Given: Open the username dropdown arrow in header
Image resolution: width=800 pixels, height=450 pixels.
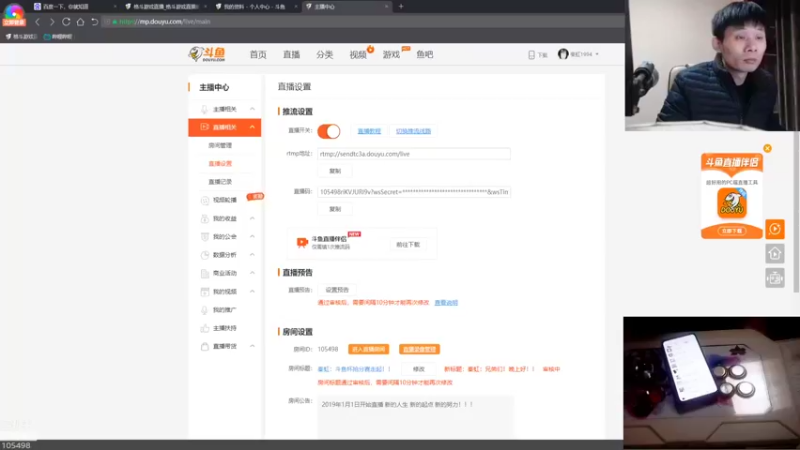Looking at the screenshot, I should tap(597, 54).
